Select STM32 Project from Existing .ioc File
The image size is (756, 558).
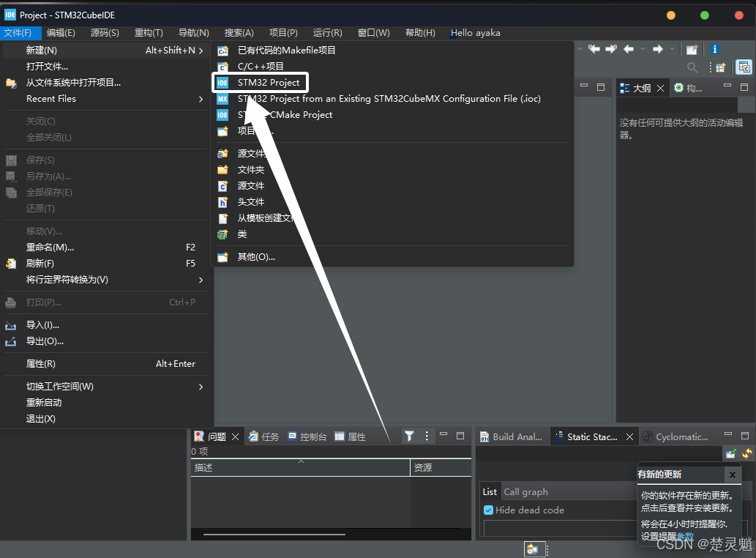[x=389, y=99]
